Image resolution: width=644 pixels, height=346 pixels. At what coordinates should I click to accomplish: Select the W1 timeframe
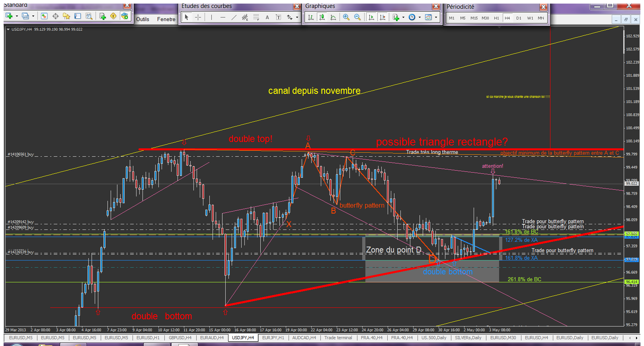530,18
